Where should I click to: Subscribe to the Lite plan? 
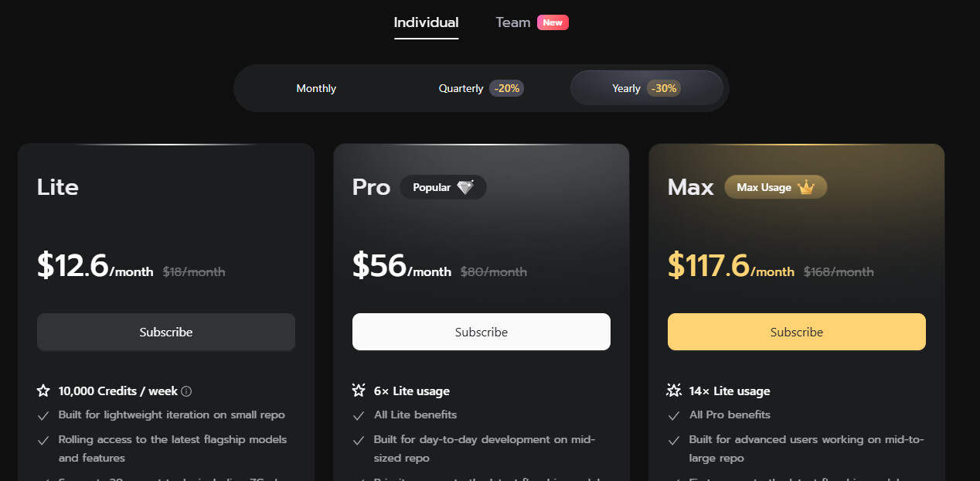(166, 332)
